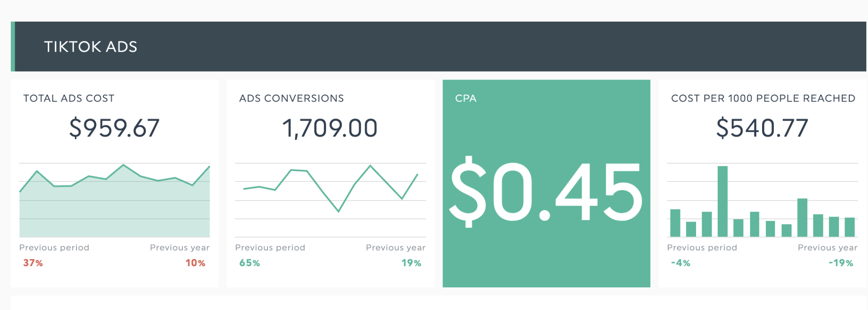Click the -19% previous year change

(x=841, y=263)
